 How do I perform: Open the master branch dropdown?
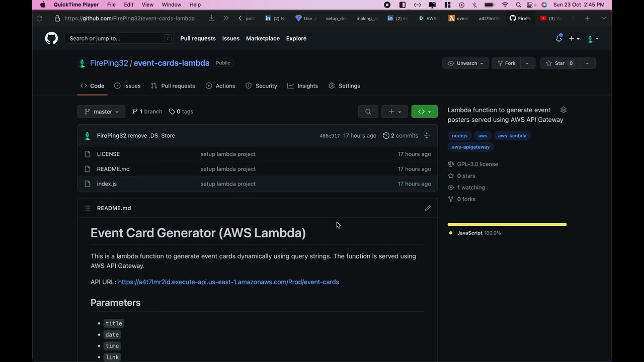(101, 112)
